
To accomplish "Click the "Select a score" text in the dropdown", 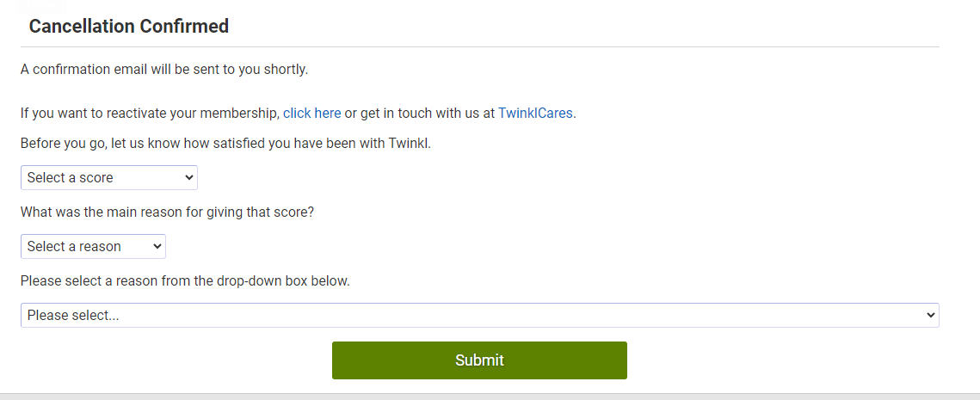I will point(71,177).
